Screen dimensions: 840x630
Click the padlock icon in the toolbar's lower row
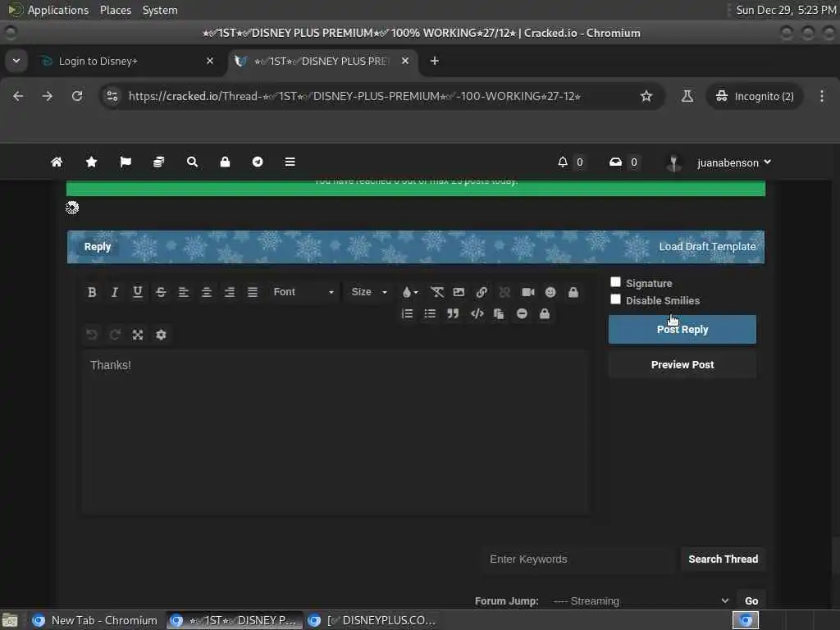point(545,314)
